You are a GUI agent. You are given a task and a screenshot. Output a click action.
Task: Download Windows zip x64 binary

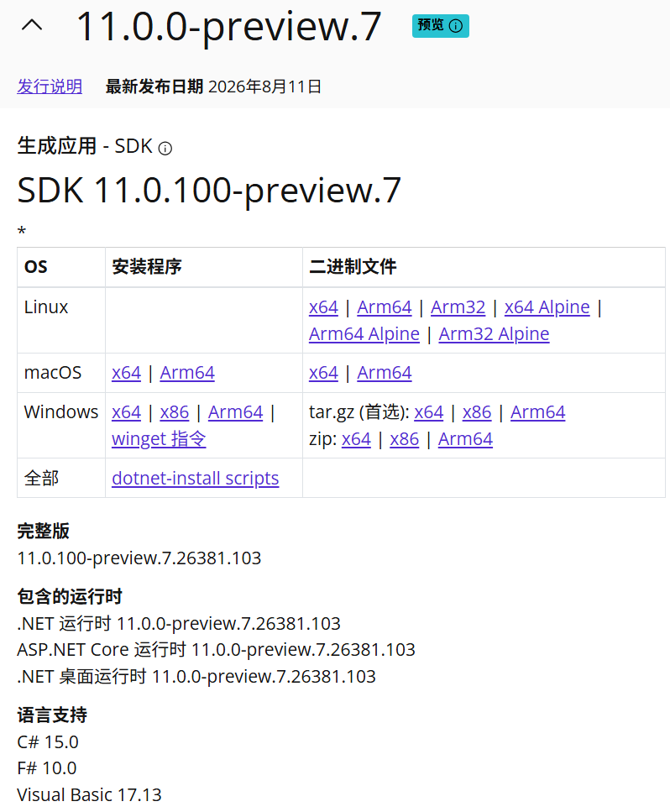(356, 439)
